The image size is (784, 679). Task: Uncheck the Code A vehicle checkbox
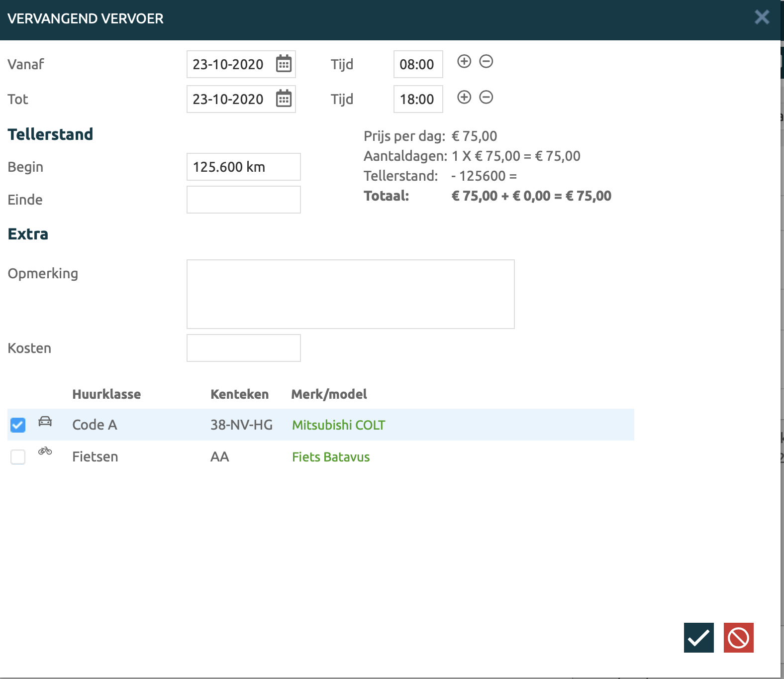18,425
